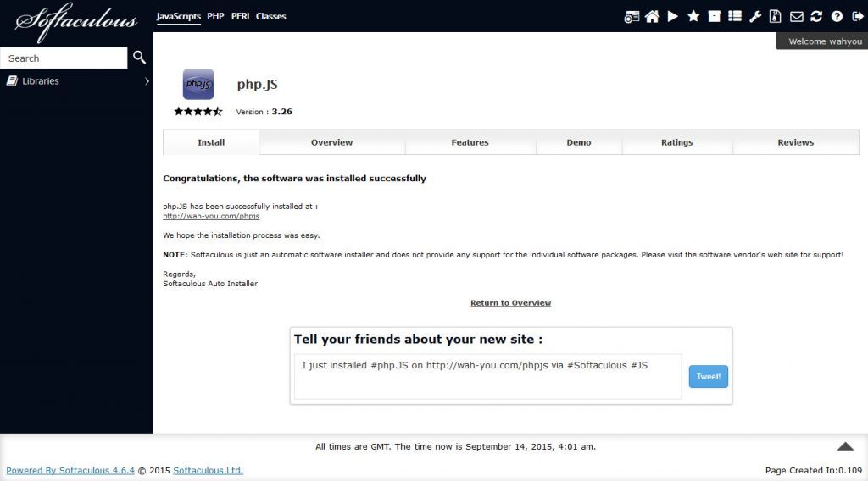
Task: Expand the Libraries sidebar category
Action: [76, 81]
